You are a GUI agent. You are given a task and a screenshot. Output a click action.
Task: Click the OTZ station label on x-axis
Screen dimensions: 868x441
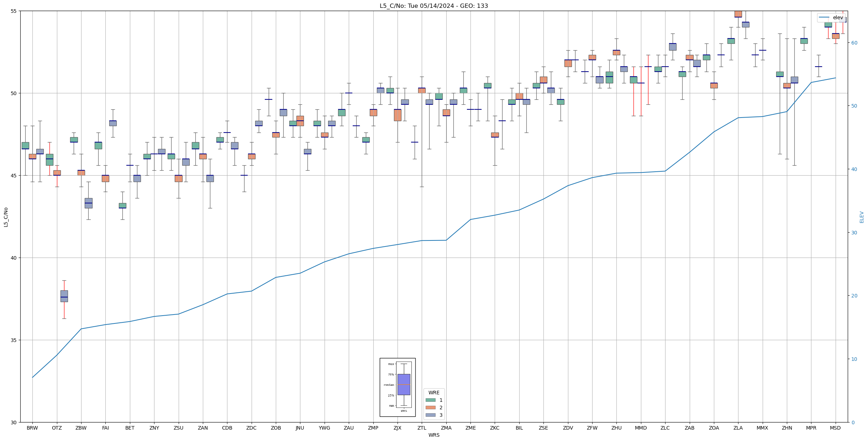(57, 428)
